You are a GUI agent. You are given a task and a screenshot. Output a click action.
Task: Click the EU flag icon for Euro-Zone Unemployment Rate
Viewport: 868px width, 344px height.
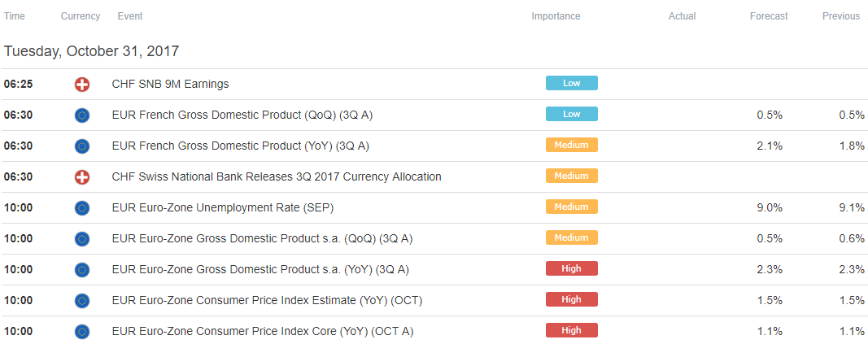(x=81, y=208)
